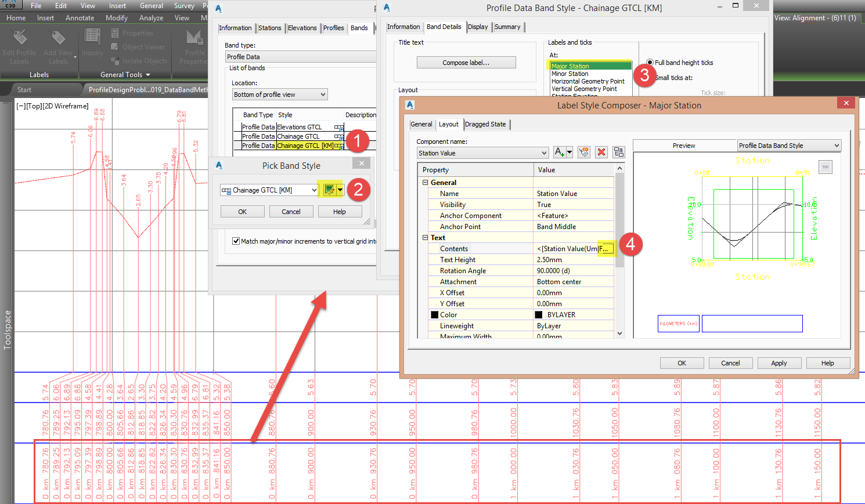Open the Annotate ribbon tab

click(x=80, y=17)
